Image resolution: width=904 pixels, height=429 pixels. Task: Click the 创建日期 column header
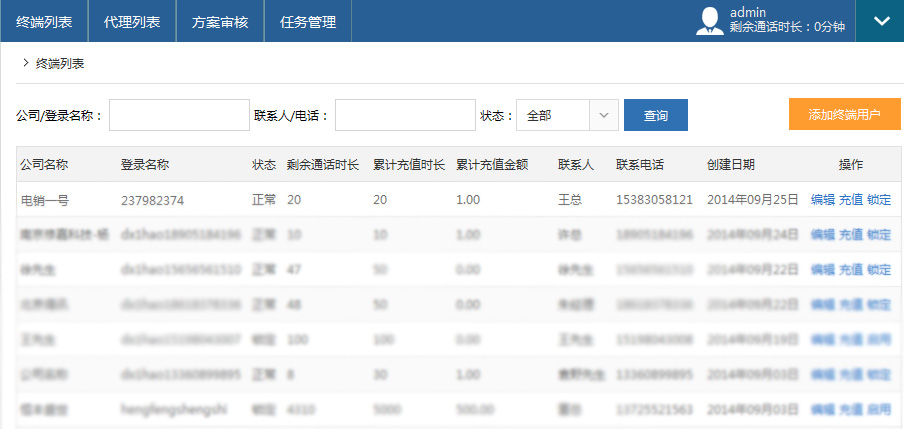[x=730, y=165]
